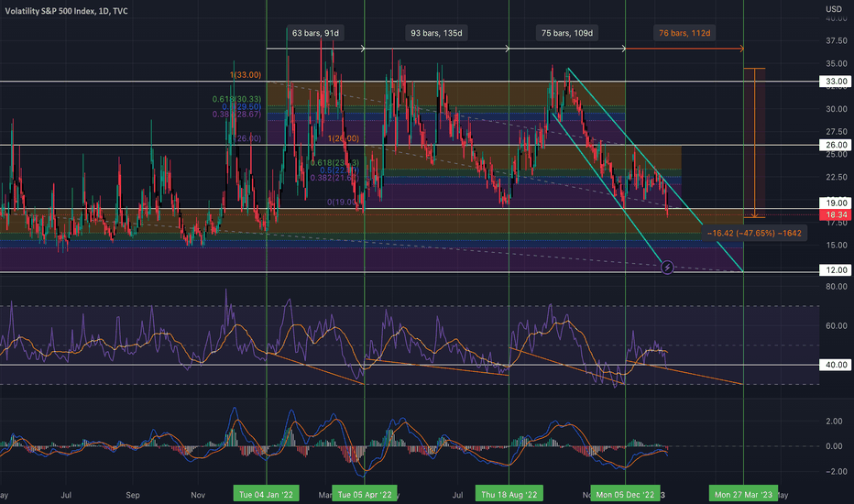Image resolution: width=854 pixels, height=504 pixels.
Task: Click the 33.00 price level label
Action: (836, 82)
